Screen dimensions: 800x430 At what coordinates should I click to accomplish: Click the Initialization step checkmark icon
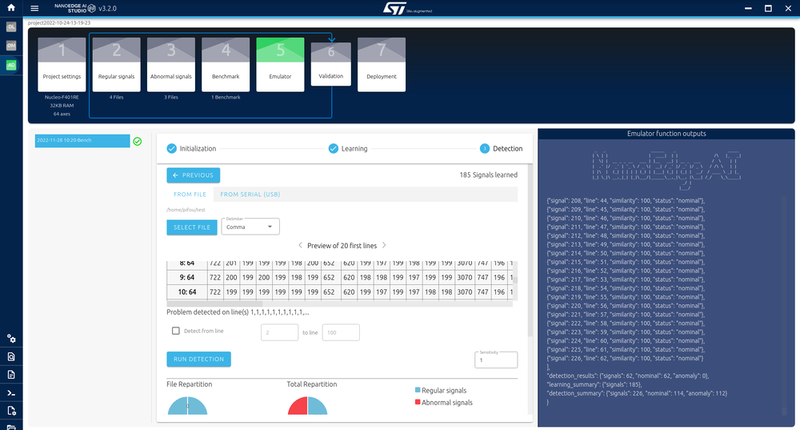point(171,148)
